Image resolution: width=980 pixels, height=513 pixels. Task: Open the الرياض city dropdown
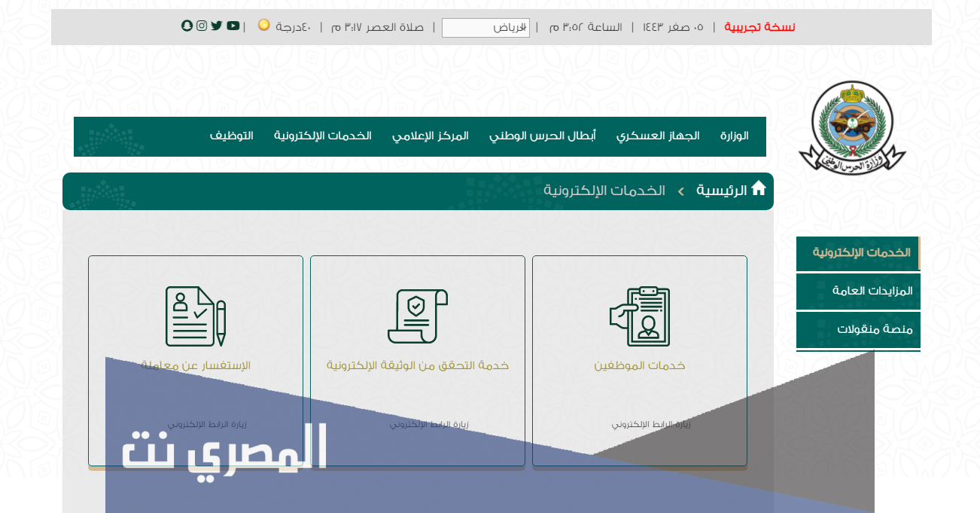(485, 28)
